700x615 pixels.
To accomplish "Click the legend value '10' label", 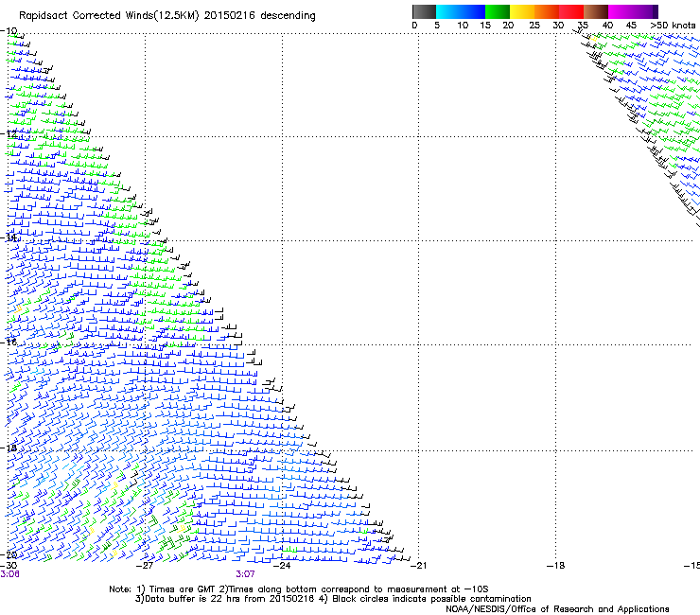I will click(x=463, y=26).
